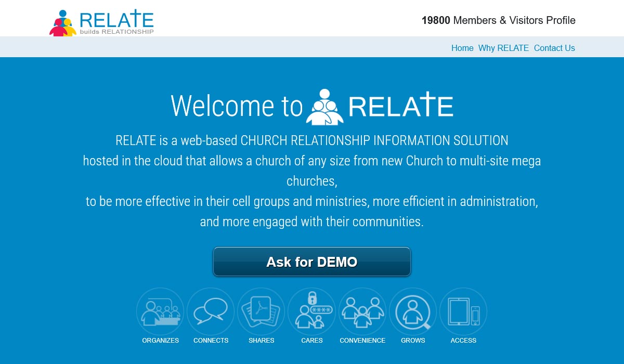Select the Convenience group icon
The image size is (624, 364).
point(362,311)
